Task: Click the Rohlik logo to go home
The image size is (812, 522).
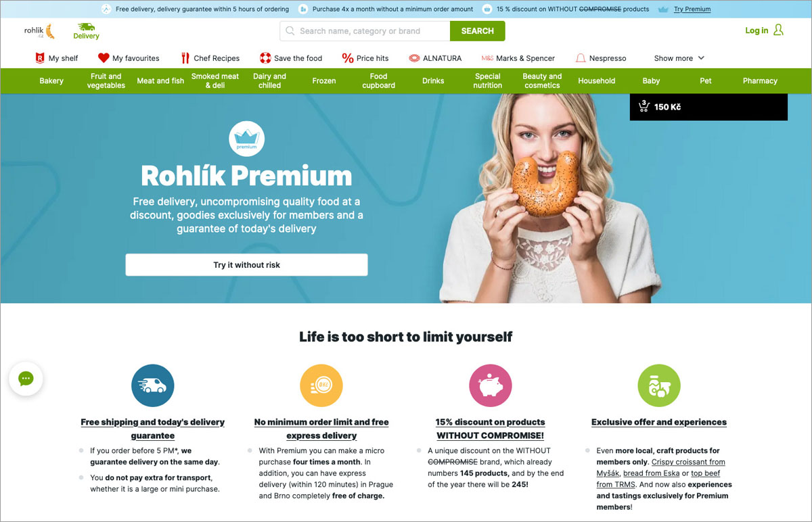Action: pyautogui.click(x=39, y=30)
